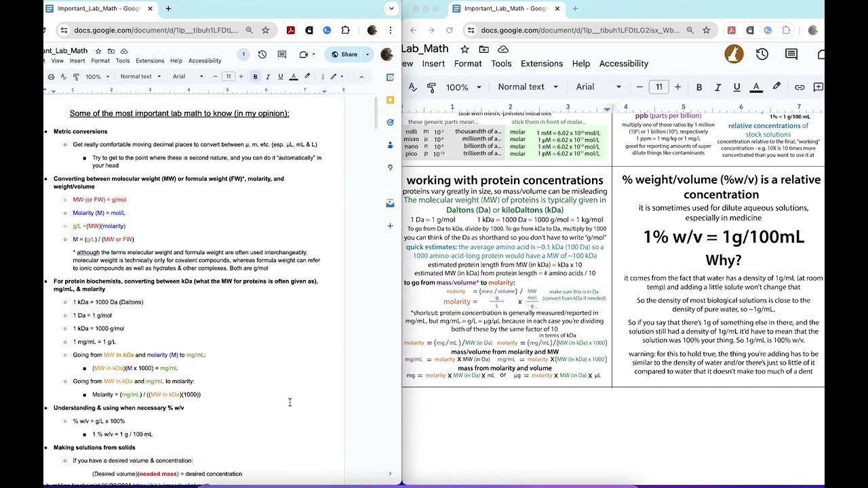This screenshot has height=488, width=868.
Task: Open zoom 100% dropdown in left window
Action: point(98,77)
